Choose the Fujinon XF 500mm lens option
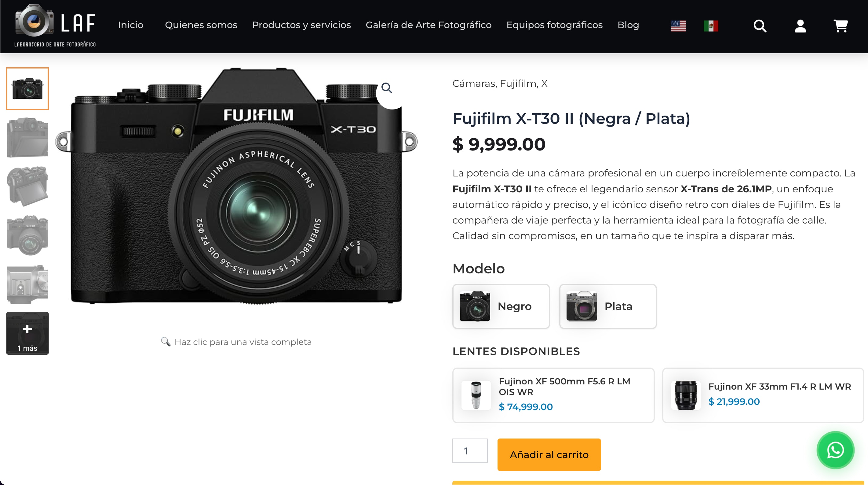The height and width of the screenshot is (485, 868). pyautogui.click(x=553, y=395)
